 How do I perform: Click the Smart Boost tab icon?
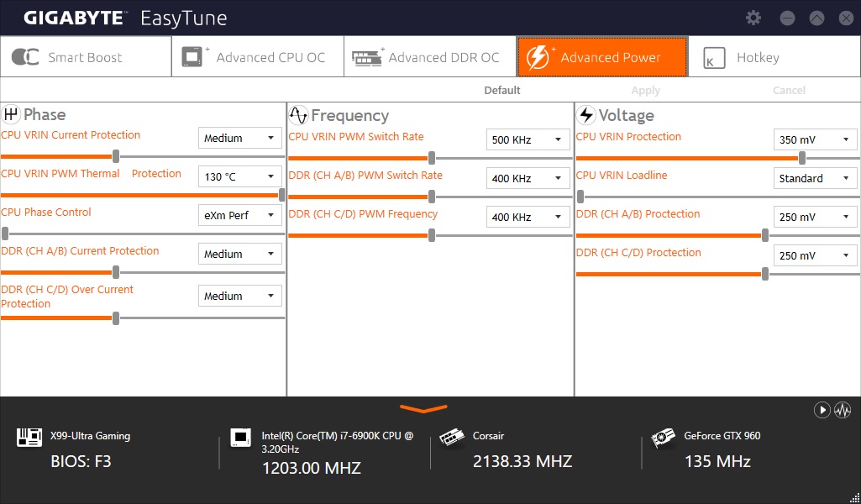(x=25, y=57)
